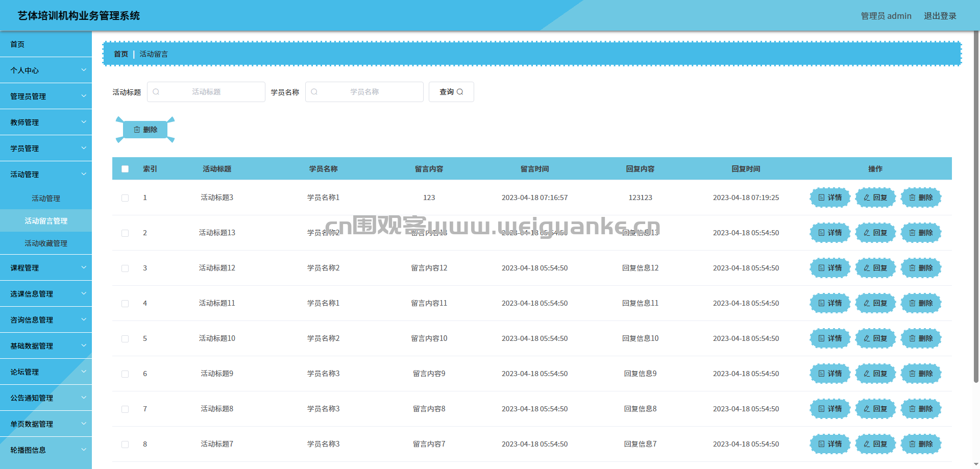This screenshot has height=469, width=980.
Task: Select 活动留言管理 in the sidebar
Action: (46, 221)
